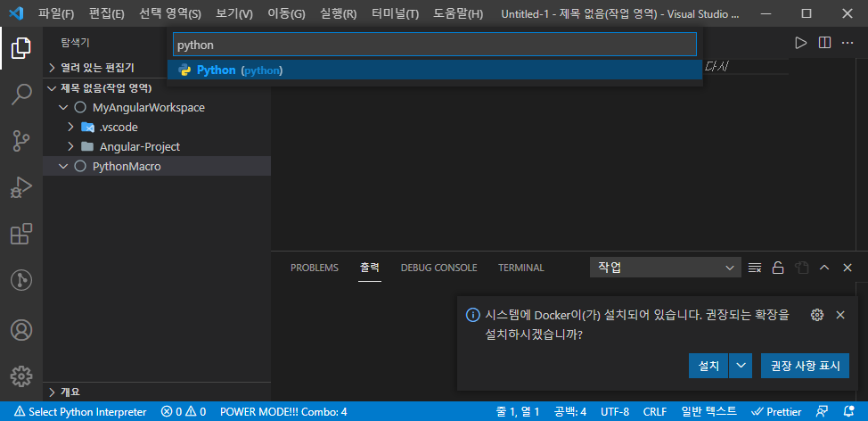The image size is (868, 421).
Task: Switch to the TERMINAL tab
Action: tap(521, 268)
